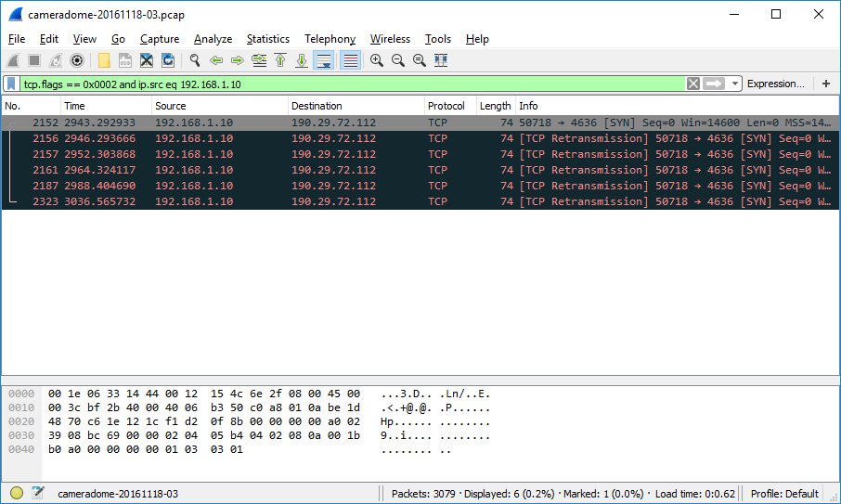
Task: Click Profile: Default in status bar
Action: point(786,494)
